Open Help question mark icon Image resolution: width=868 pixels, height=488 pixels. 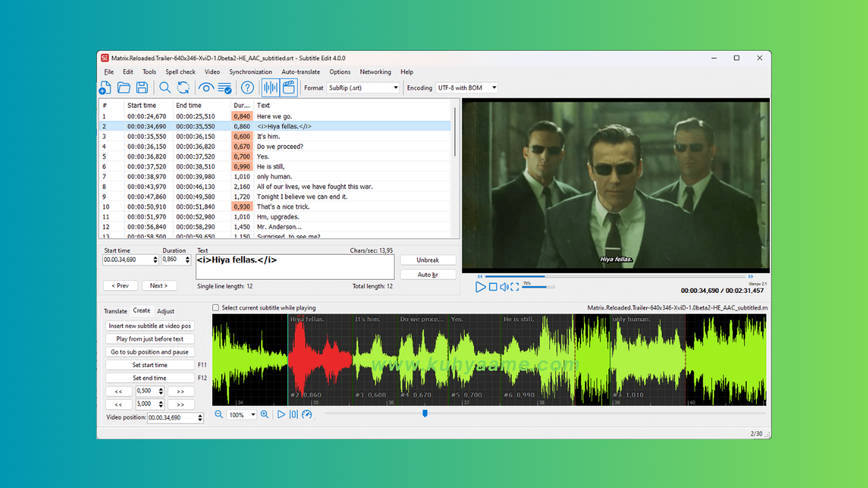pyautogui.click(x=248, y=87)
